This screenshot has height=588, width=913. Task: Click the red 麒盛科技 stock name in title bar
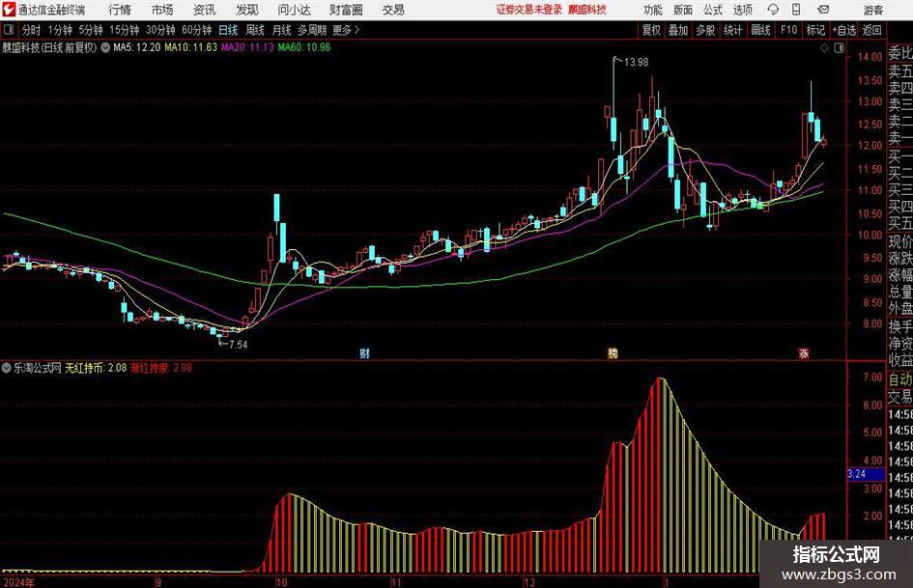pos(587,10)
